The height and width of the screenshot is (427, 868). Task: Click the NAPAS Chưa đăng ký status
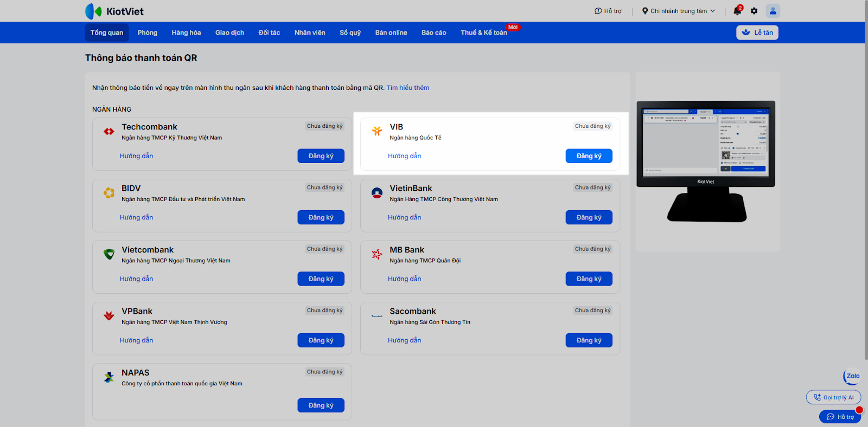[325, 372]
